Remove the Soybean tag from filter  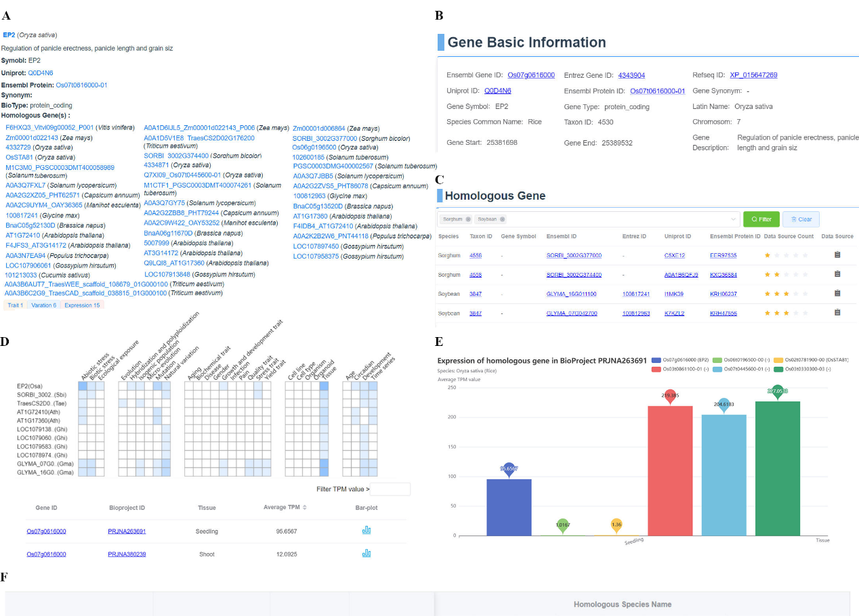[502, 219]
